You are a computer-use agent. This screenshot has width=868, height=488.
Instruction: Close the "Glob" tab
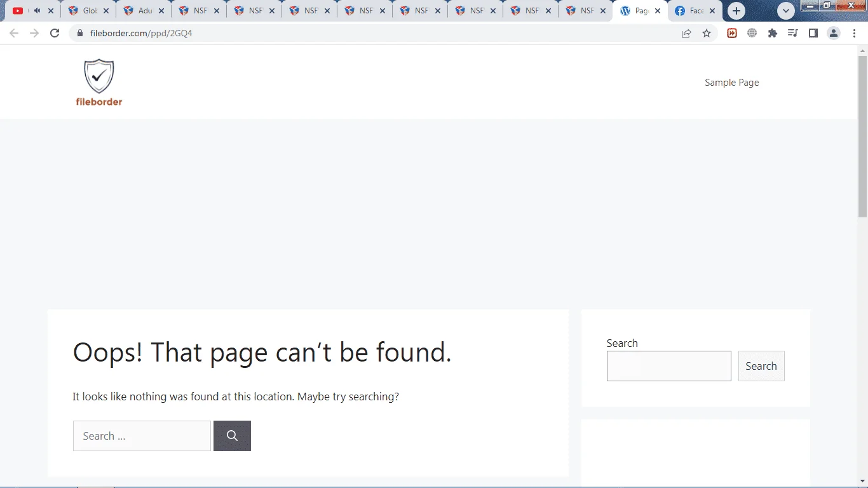tap(105, 11)
